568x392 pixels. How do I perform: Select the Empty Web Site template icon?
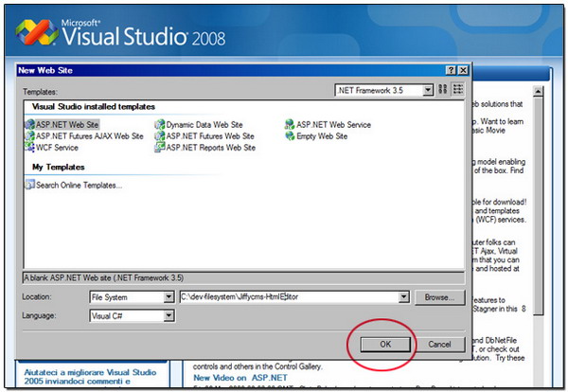pyautogui.click(x=290, y=136)
